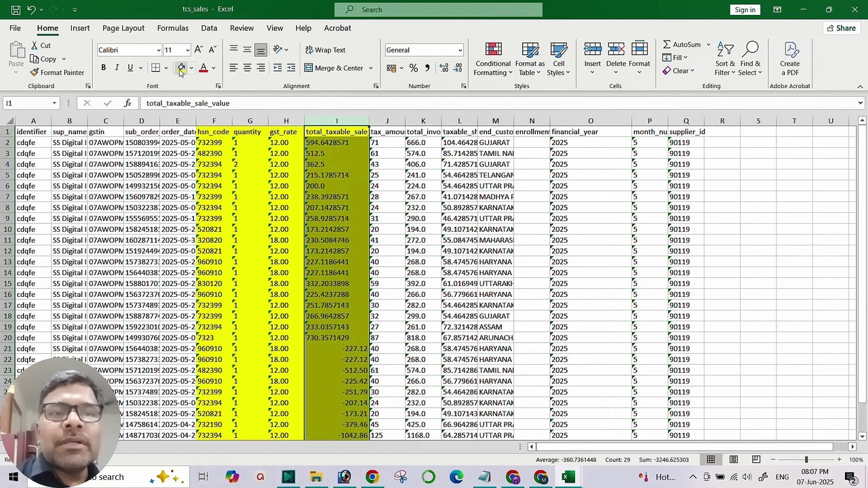Click Create a PDF icon

pyautogui.click(x=790, y=50)
